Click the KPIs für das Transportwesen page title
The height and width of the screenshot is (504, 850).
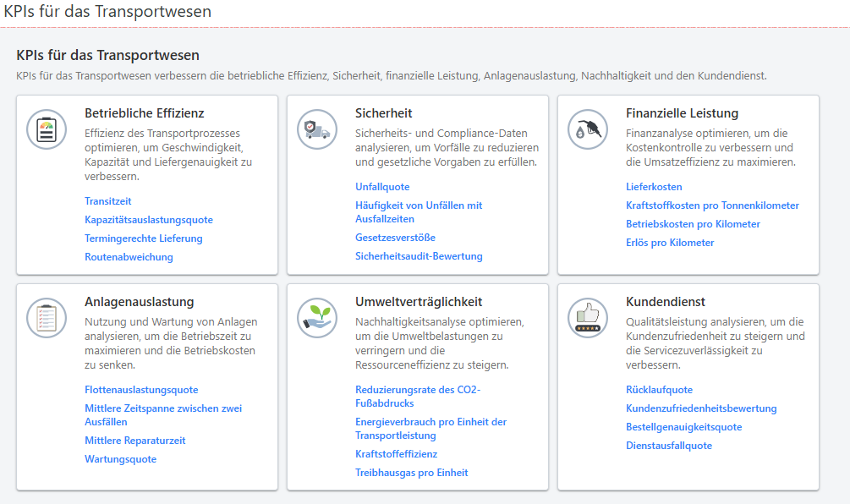pos(106,13)
